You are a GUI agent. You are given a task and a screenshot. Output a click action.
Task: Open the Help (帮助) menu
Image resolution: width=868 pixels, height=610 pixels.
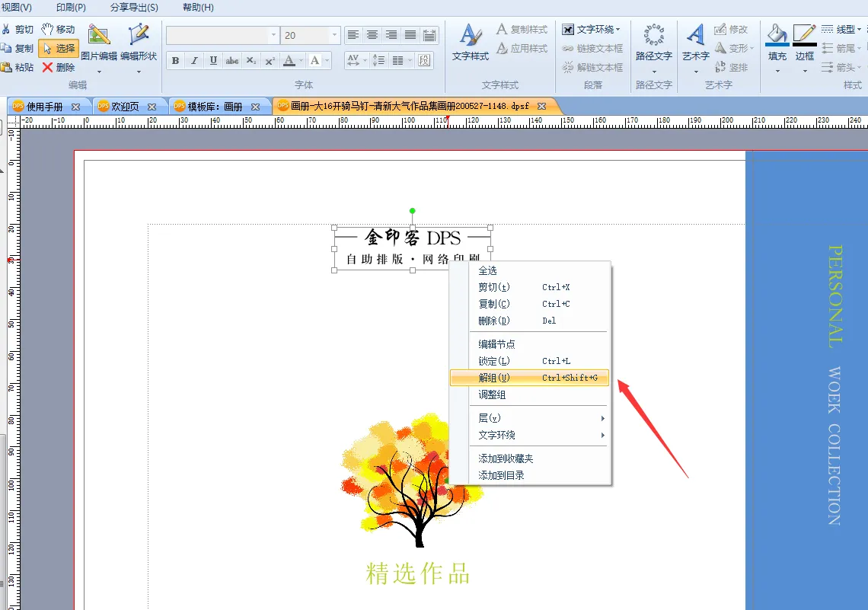tap(198, 7)
